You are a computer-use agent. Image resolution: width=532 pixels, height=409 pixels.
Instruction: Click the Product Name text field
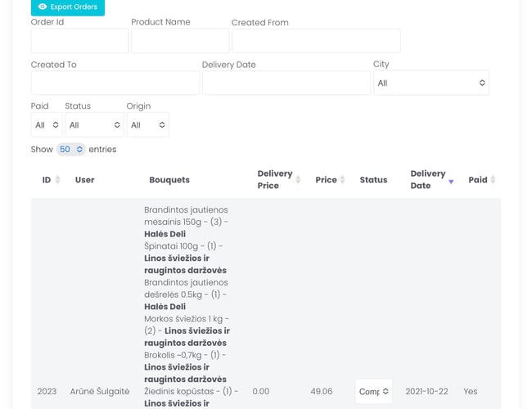point(180,41)
